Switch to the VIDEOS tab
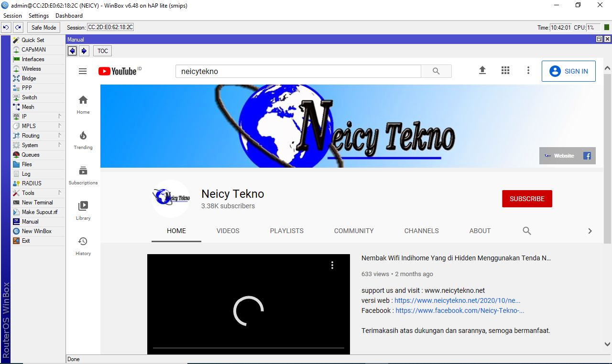Screen dimensions: 612x364 [228, 231]
